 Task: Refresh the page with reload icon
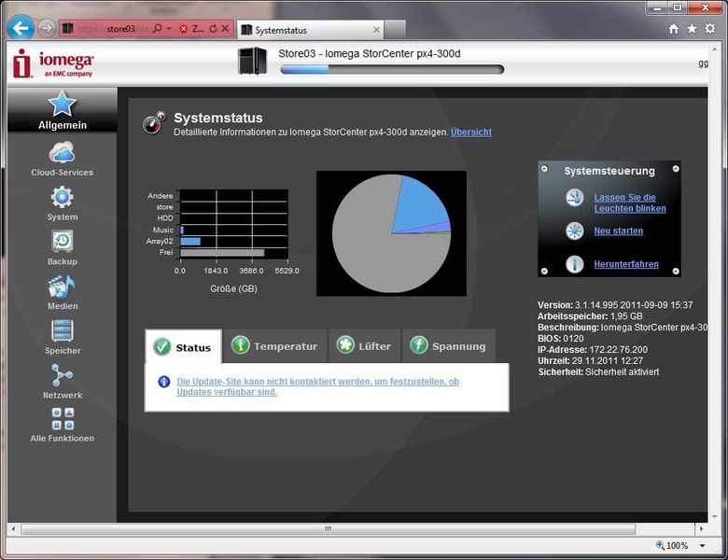click(213, 28)
